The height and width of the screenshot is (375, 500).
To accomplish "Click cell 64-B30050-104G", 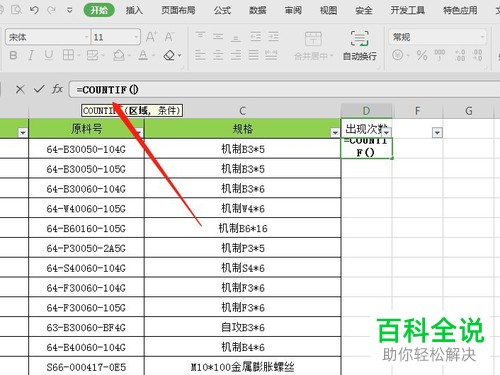I will 86,149.
